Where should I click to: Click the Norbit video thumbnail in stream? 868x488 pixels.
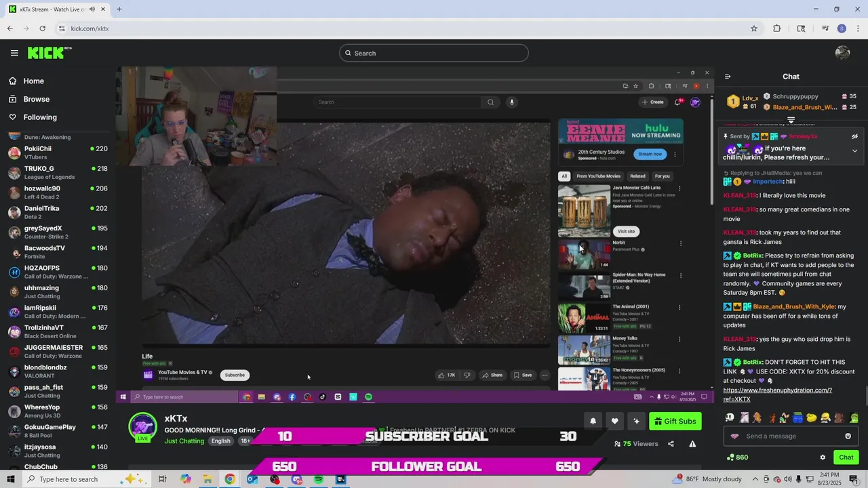pos(584,254)
